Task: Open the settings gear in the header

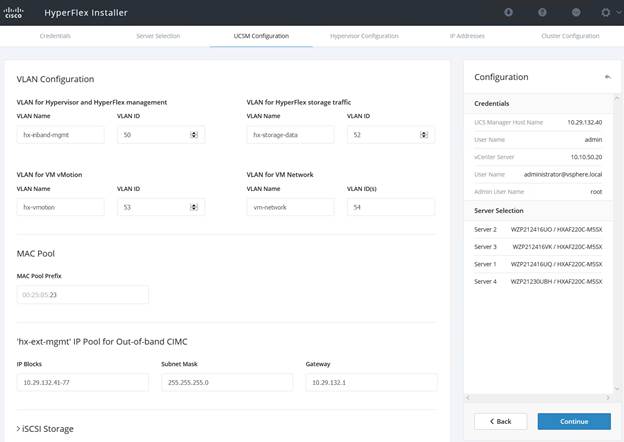Action: pyautogui.click(x=606, y=12)
